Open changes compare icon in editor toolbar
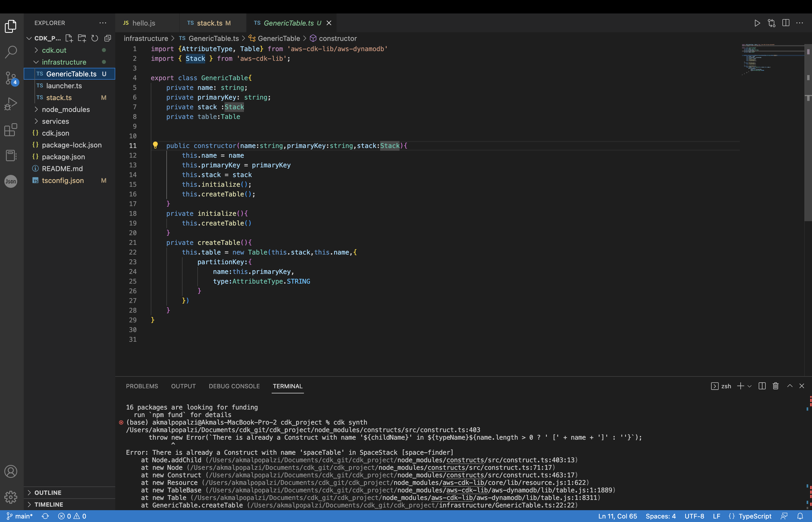Screen dimensions: 812x522 [x=772, y=23]
